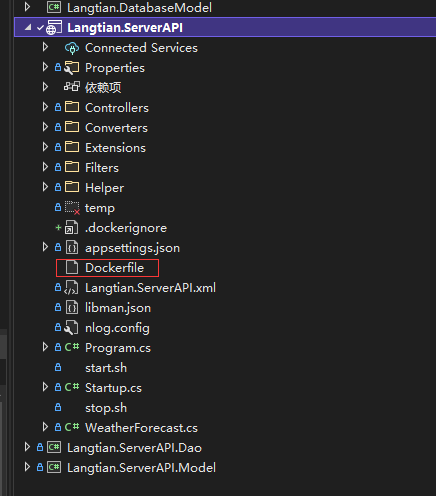Viewport: 436px width, 496px height.
Task: Click the C# icon beside Startup.cs
Action: click(72, 387)
